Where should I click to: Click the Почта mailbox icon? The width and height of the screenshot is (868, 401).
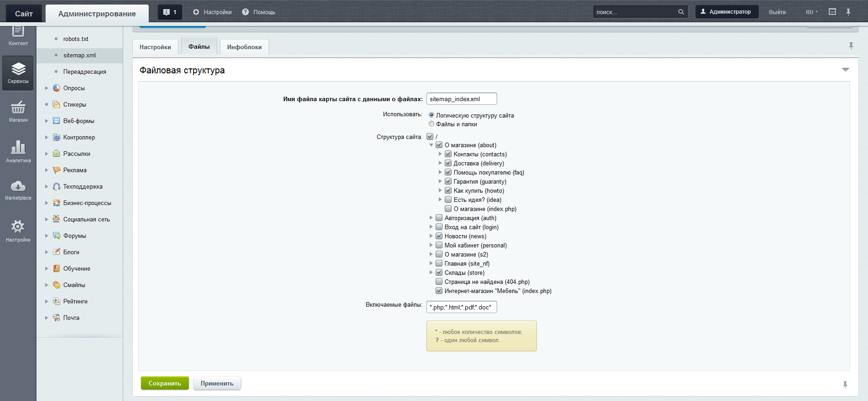click(x=57, y=318)
